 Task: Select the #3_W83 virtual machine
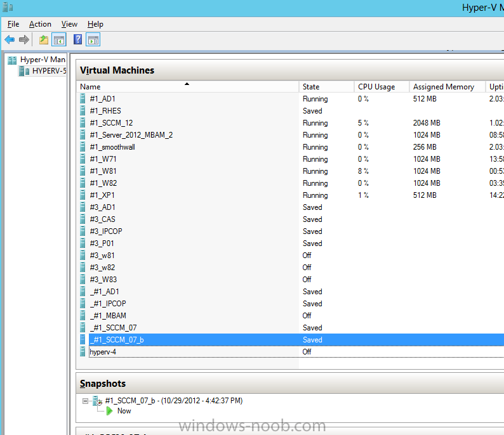point(103,279)
